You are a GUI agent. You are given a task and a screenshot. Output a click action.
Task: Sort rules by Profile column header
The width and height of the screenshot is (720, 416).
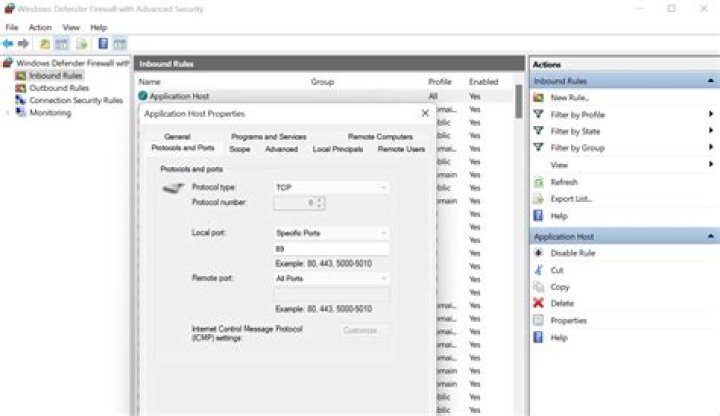(439, 82)
